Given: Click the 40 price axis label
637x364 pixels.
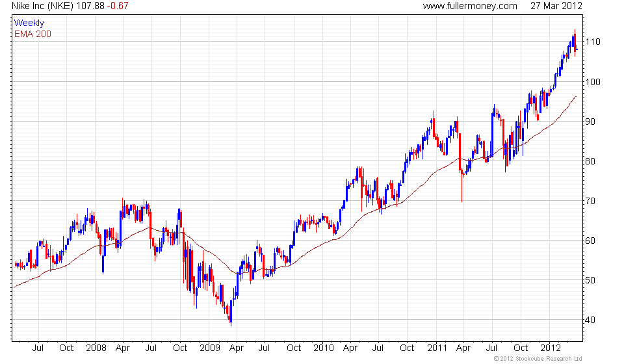Looking at the screenshot, I should [x=590, y=320].
